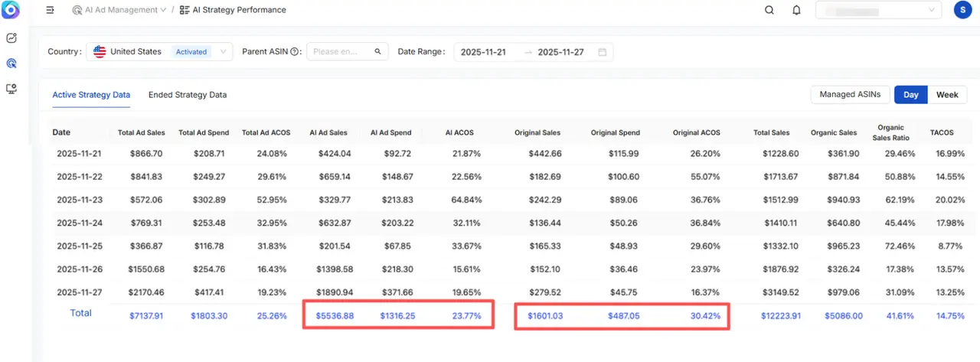Select the Active Strategy Data tab
Viewport: 980px width, 362px height.
coord(91,95)
